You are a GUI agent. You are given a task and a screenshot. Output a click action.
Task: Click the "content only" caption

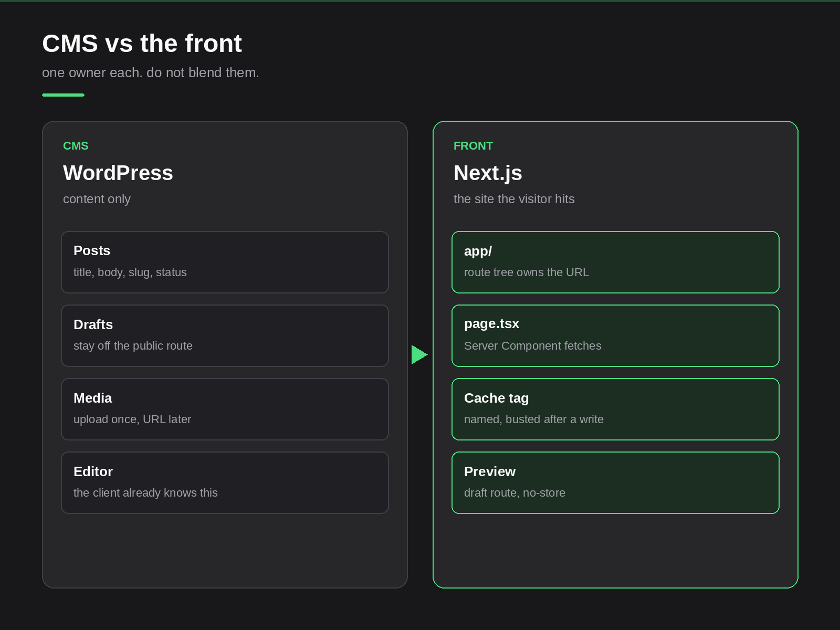[97, 199]
